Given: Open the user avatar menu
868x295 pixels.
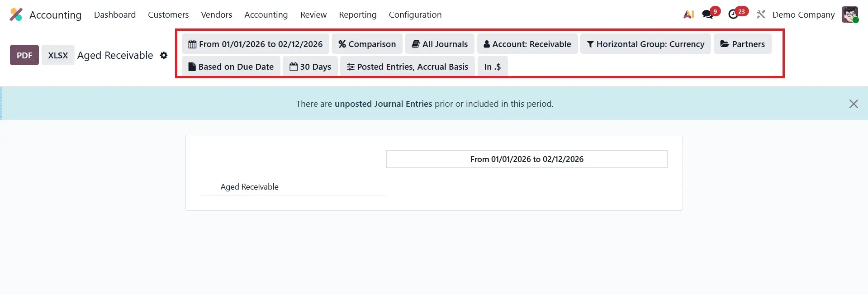Looking at the screenshot, I should pyautogui.click(x=849, y=14).
